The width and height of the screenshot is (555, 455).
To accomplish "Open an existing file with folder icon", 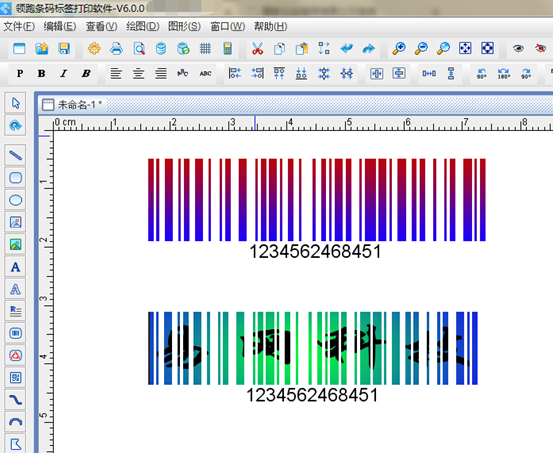I will pyautogui.click(x=42, y=48).
